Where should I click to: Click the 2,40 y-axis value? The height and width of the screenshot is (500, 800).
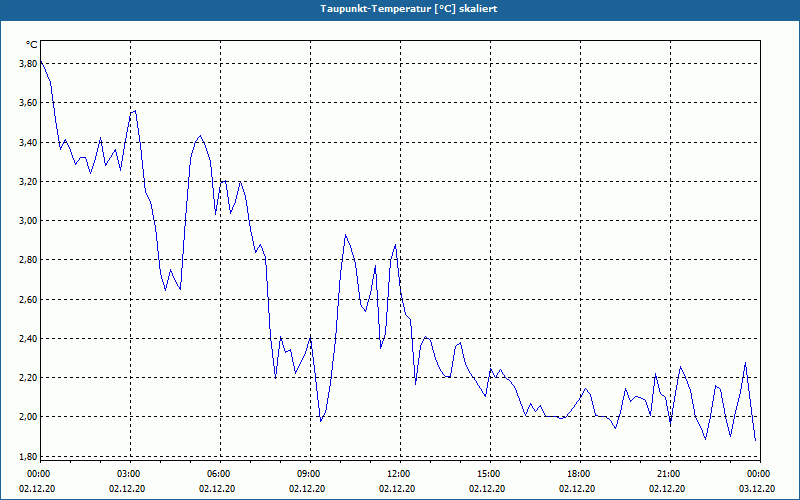click(28, 339)
